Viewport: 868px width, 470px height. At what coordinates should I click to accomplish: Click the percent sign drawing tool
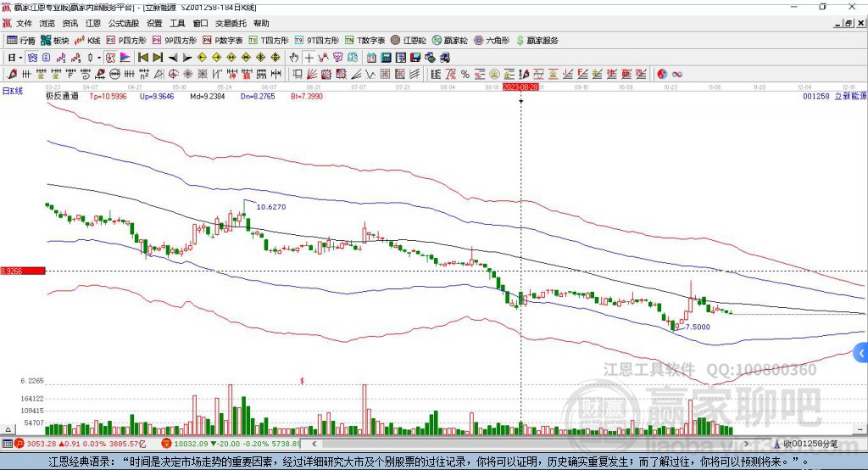[x=465, y=75]
